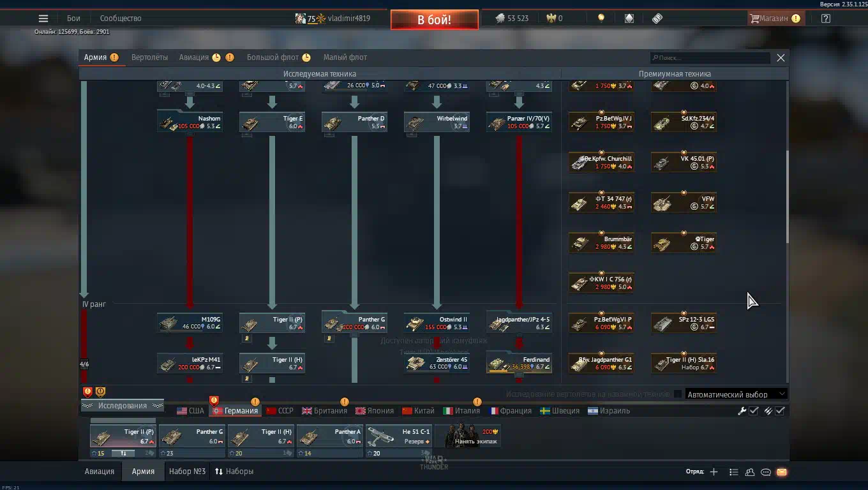Select the Набор №3 preset tab
The height and width of the screenshot is (490, 868).
[187, 471]
